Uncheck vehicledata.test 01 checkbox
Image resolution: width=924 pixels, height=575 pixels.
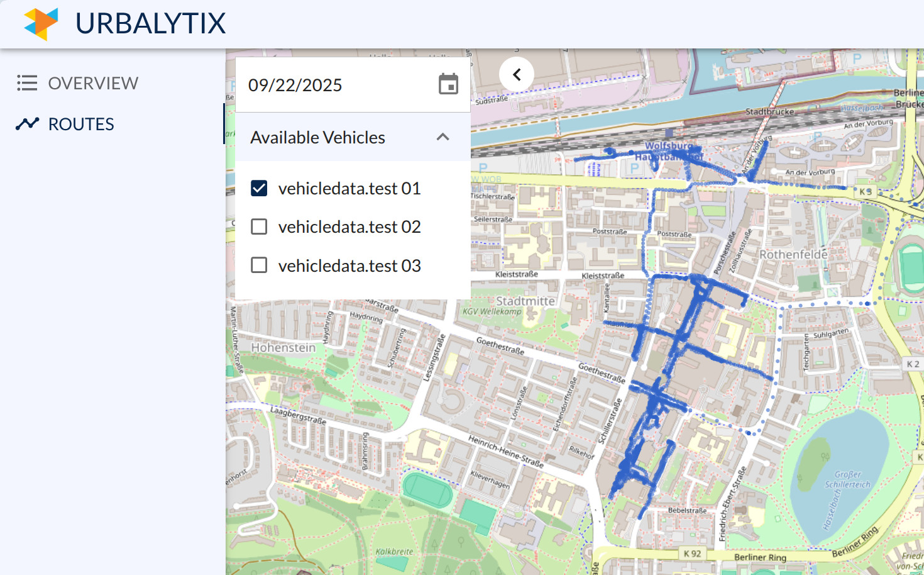(x=259, y=188)
